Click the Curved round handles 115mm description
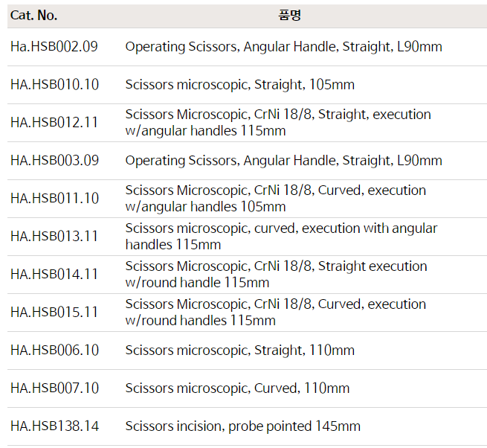The width and height of the screenshot is (487, 448). [x=275, y=313]
